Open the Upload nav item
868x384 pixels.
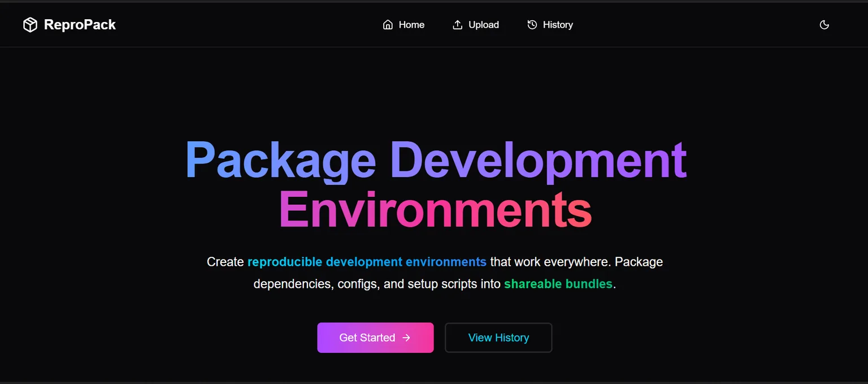tap(476, 25)
